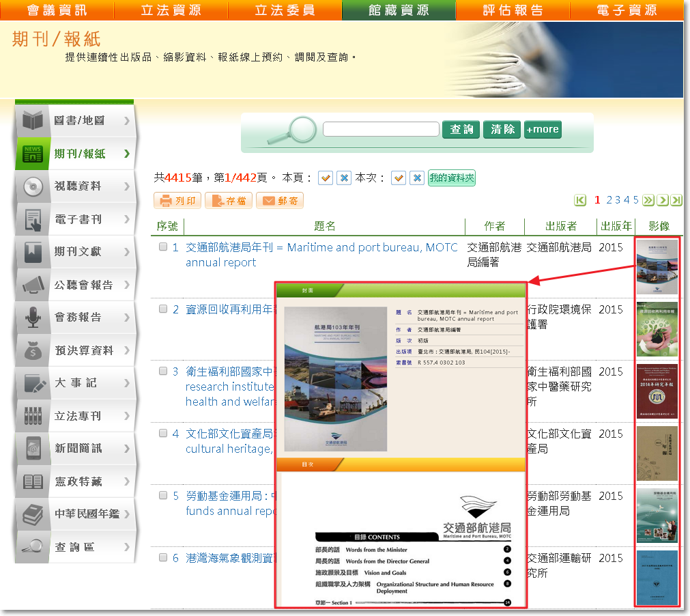Image resolution: width=690 pixels, height=616 pixels.
Task: Expand 電子書刊 sidebar chevron
Action: [127, 219]
